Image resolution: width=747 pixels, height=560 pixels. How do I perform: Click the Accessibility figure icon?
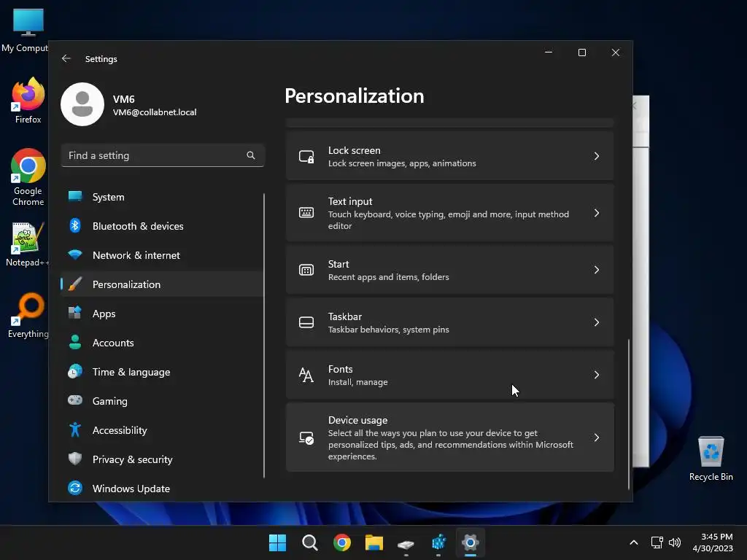pyautogui.click(x=75, y=429)
